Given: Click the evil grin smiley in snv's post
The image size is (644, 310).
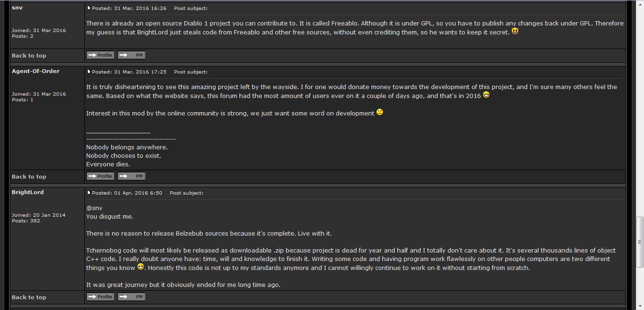Looking at the screenshot, I should point(515,32).
